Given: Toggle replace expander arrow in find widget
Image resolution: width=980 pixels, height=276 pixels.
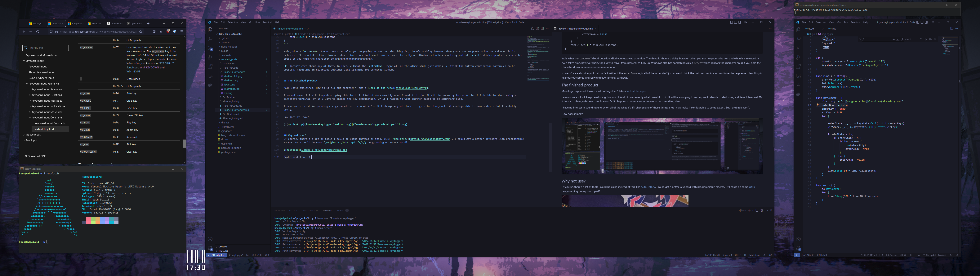Looking at the screenshot, I should 860,39.
